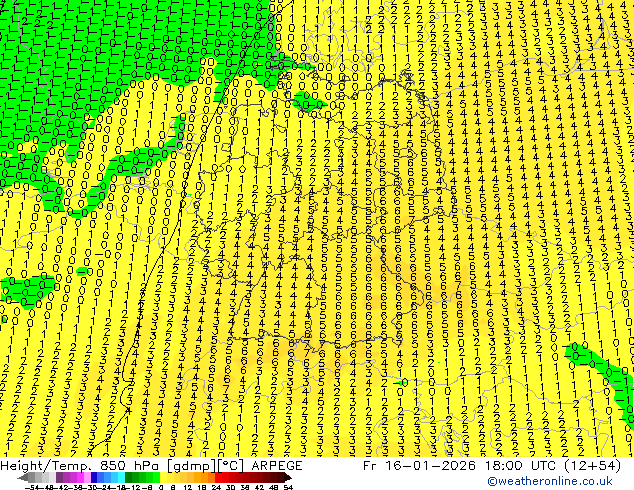Click the dark blue legend segment above -30

point(94,478)
